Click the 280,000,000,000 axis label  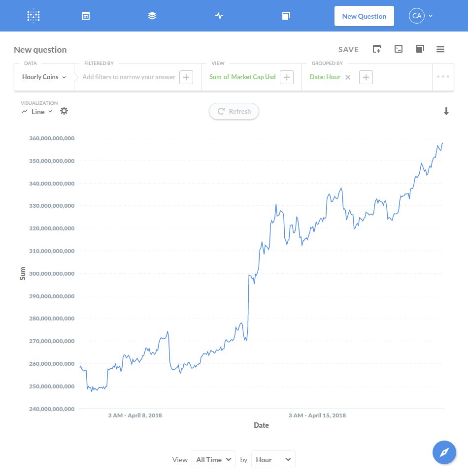pos(52,319)
